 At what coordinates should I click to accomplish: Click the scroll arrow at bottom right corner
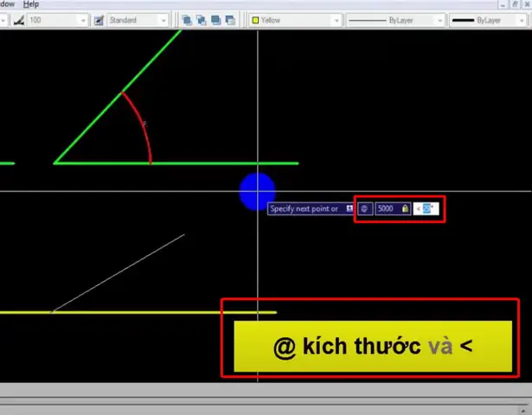522,411
